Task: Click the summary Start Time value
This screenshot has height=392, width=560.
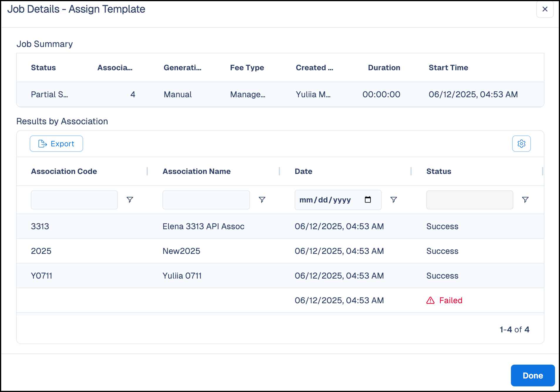Action: (x=473, y=94)
